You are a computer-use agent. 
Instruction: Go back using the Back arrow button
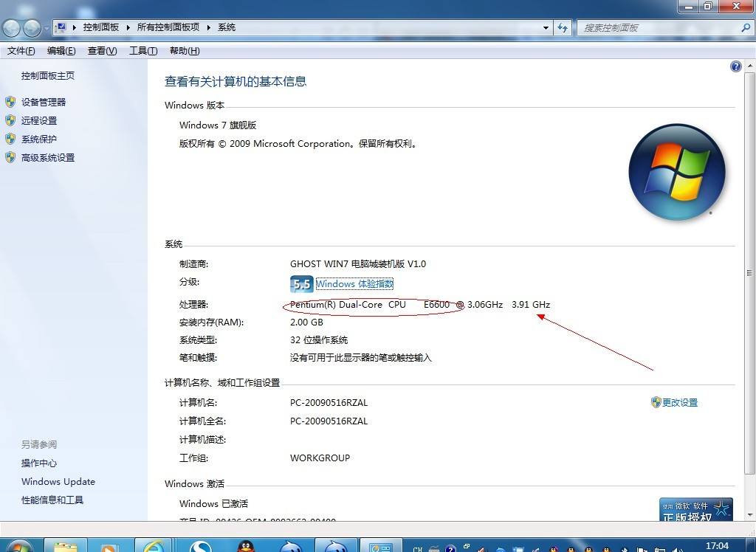click(x=11, y=28)
